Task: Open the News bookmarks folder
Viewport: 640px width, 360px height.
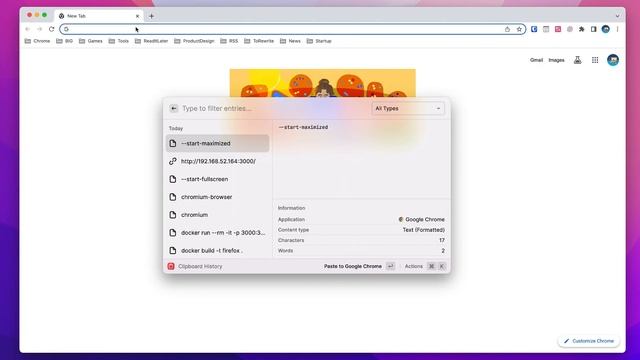Action: click(x=290, y=41)
